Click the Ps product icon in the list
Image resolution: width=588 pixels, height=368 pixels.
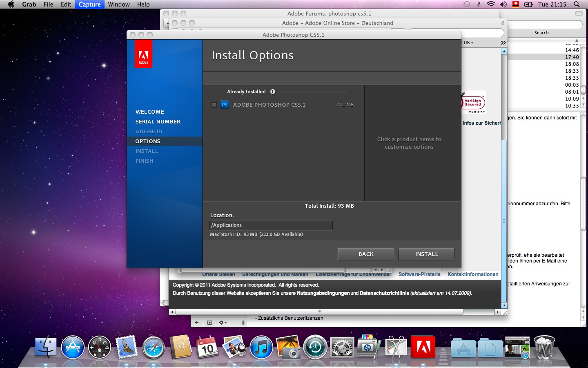tap(225, 105)
